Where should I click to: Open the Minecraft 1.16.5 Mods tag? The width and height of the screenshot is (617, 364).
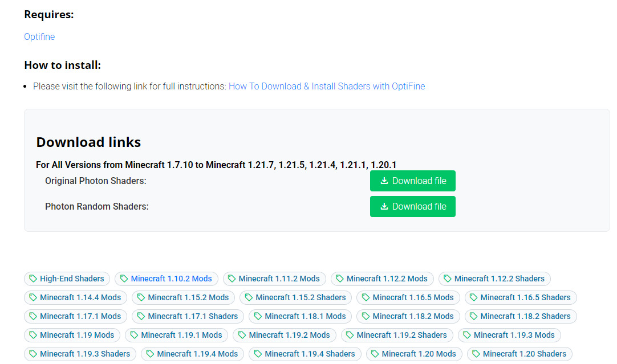[408, 297]
